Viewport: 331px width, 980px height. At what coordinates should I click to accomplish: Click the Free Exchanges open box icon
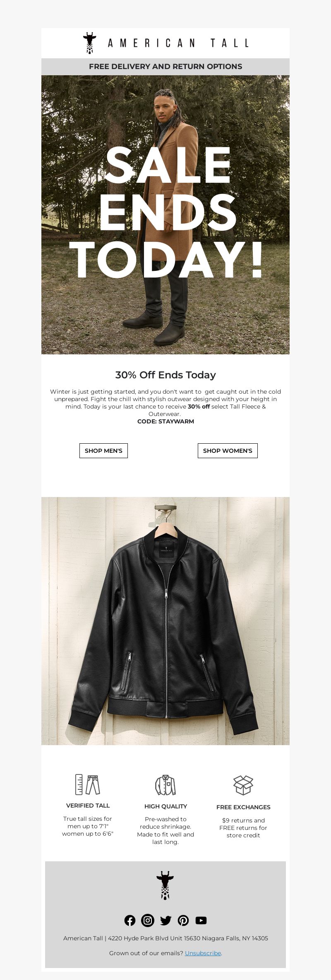243,785
